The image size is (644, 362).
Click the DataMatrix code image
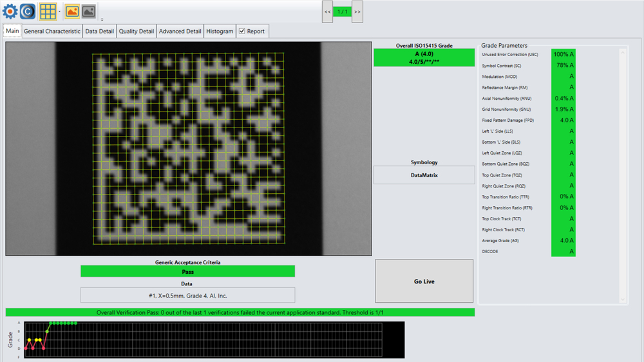189,148
